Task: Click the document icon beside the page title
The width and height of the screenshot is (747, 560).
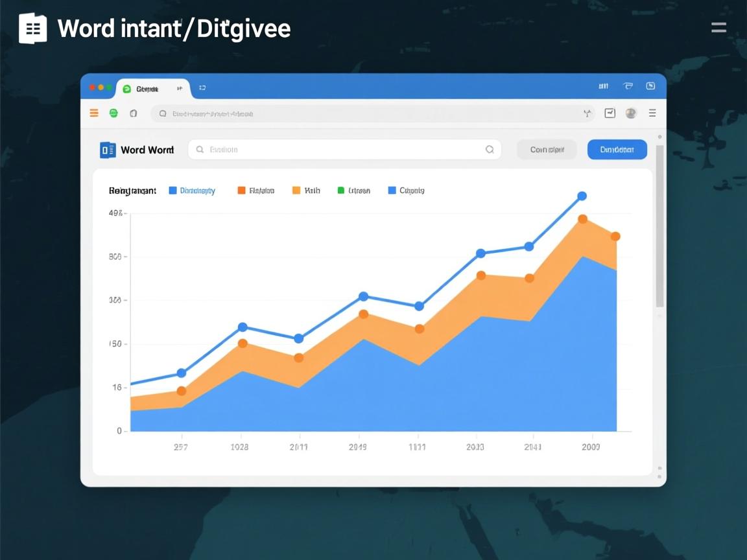Action: click(32, 29)
